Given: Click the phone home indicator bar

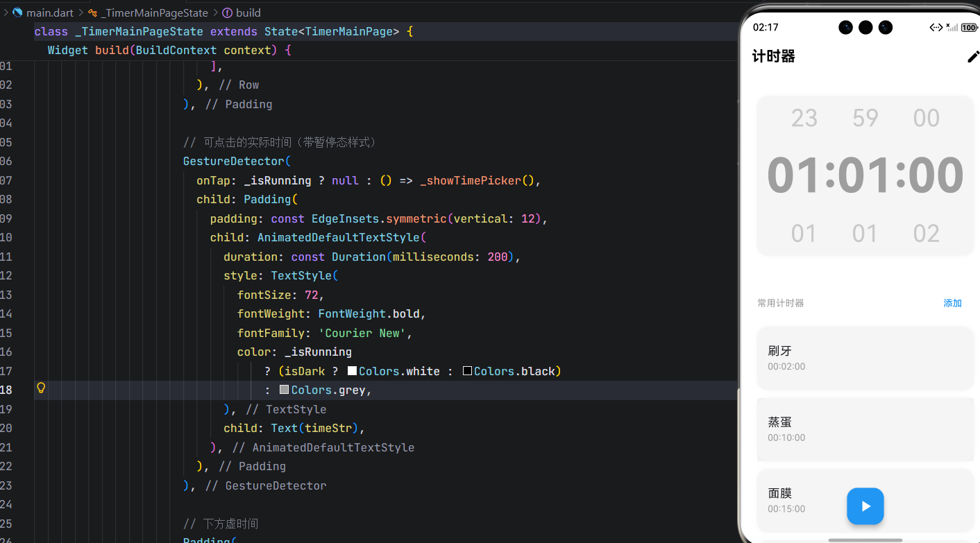Looking at the screenshot, I should point(865,540).
